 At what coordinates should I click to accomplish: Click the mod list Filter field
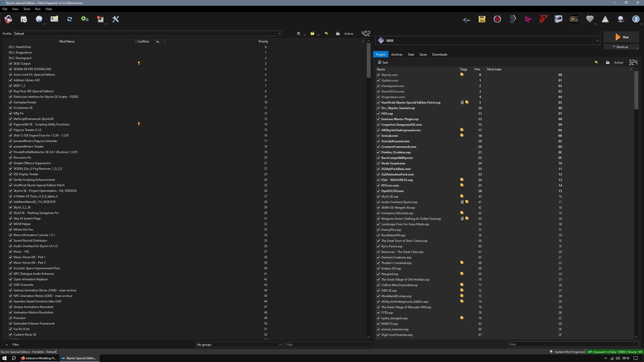pos(328,345)
